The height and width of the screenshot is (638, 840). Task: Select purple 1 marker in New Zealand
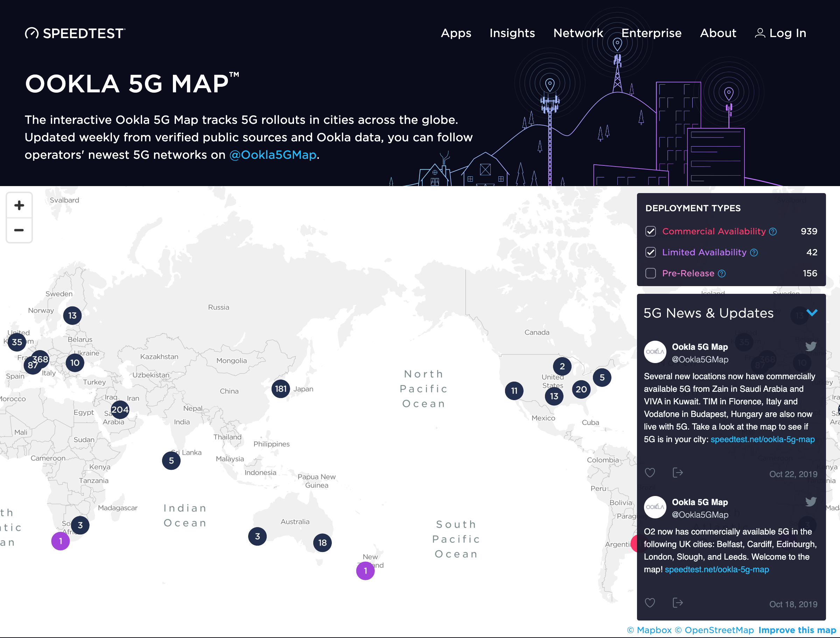365,570
